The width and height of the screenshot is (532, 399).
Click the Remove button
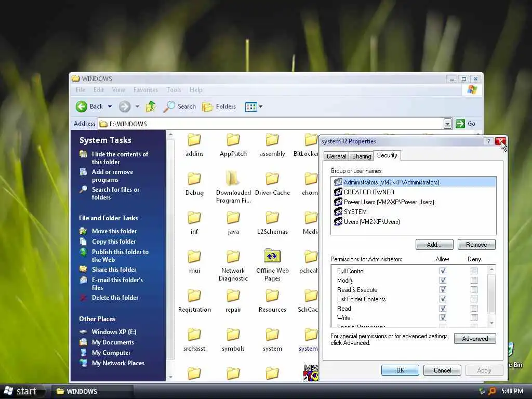click(x=476, y=245)
